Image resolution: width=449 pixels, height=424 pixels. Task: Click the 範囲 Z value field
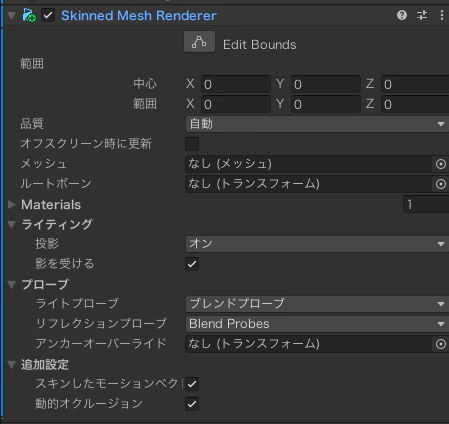tap(415, 104)
